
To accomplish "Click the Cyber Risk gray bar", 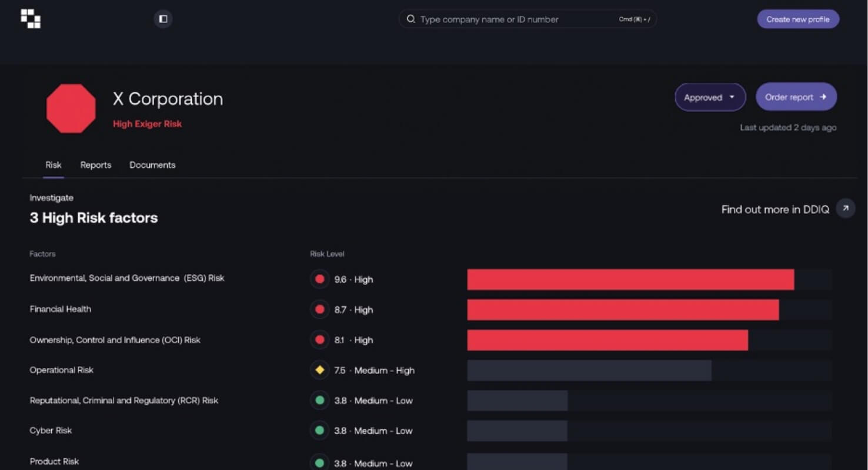I will 518,431.
